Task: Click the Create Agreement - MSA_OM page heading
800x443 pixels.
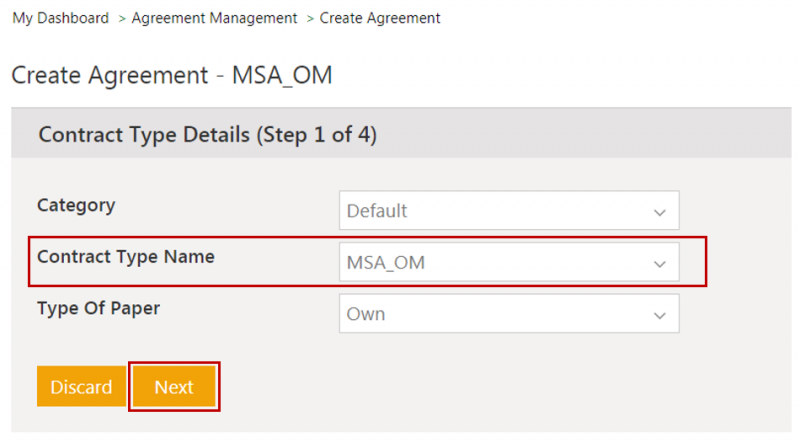Action: [171, 74]
